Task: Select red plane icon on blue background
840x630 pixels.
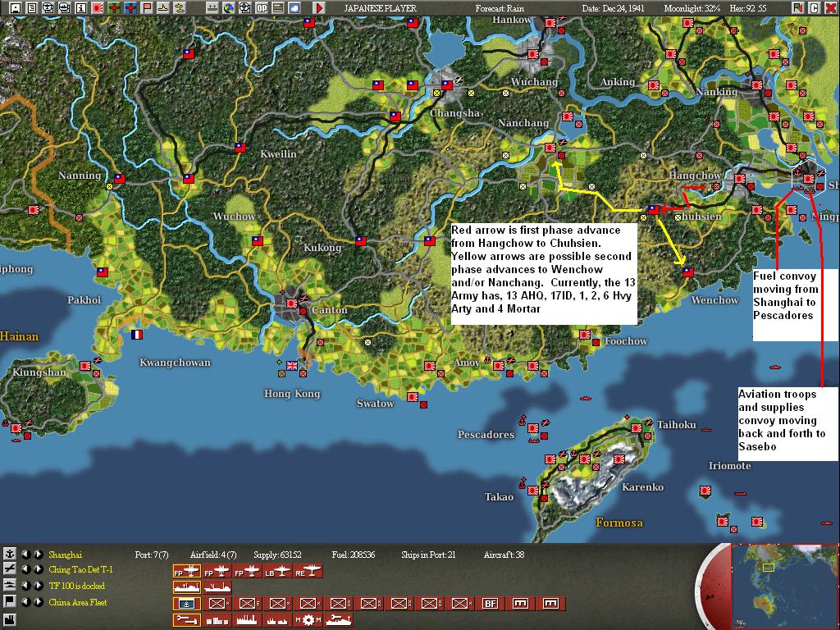Action: [130, 8]
